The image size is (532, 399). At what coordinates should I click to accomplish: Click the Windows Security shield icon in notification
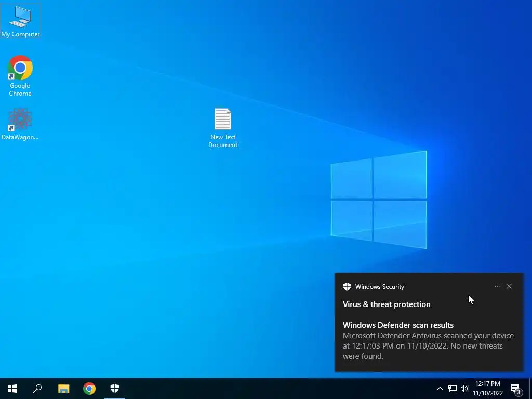pyautogui.click(x=347, y=287)
